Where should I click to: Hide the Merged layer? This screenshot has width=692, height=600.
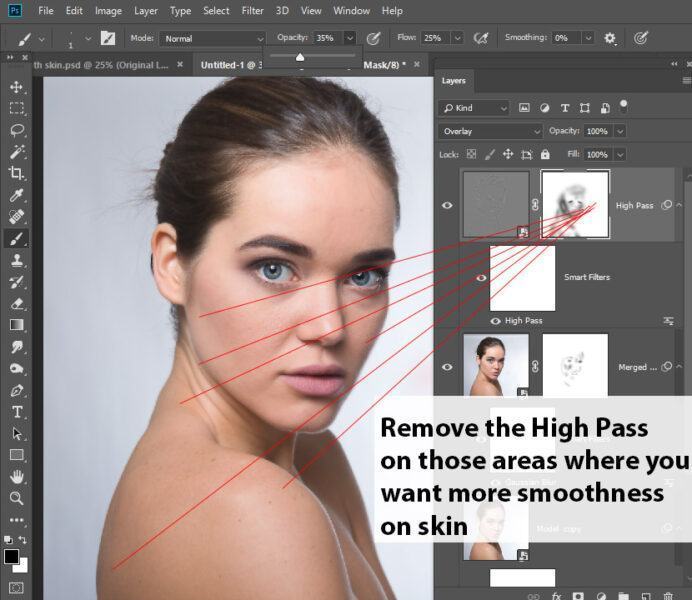coord(447,367)
